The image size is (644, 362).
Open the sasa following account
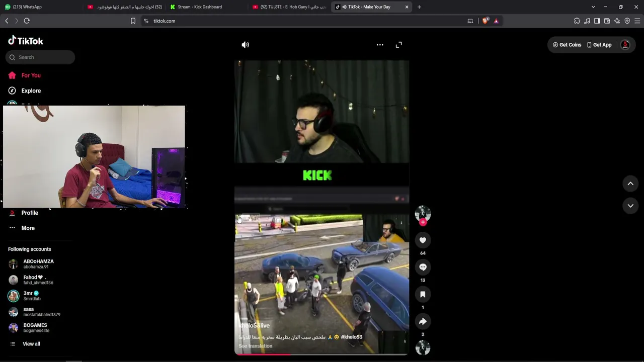click(38, 312)
